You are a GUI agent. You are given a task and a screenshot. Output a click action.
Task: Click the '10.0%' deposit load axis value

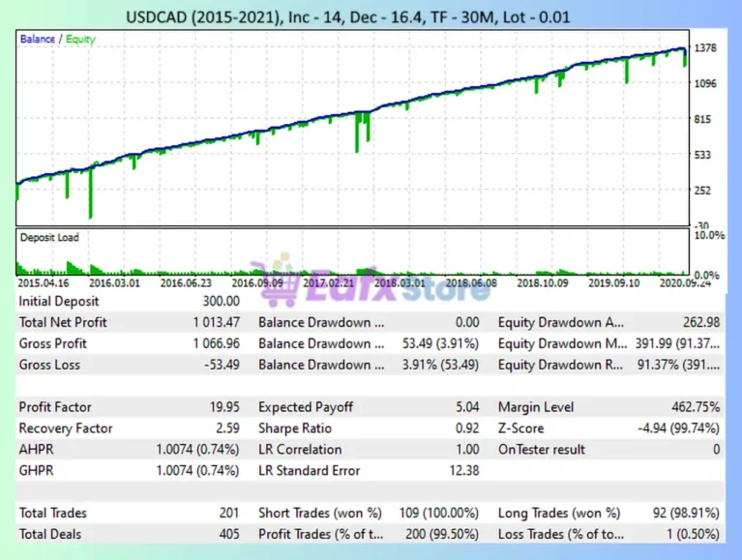pyautogui.click(x=709, y=235)
